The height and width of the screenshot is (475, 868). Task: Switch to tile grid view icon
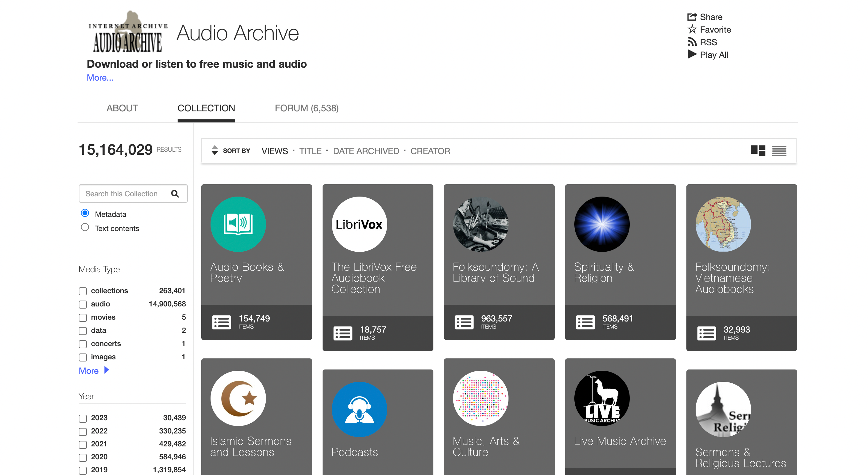coord(758,150)
